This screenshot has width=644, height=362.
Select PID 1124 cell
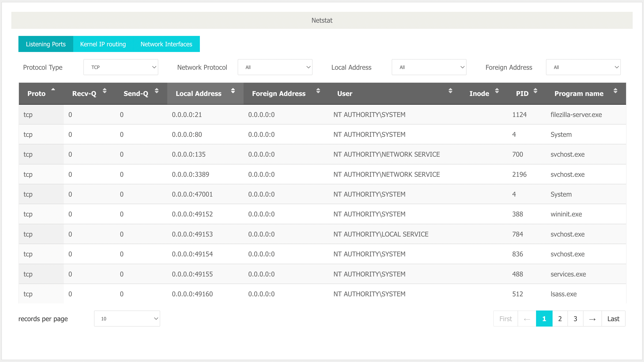[x=519, y=115]
